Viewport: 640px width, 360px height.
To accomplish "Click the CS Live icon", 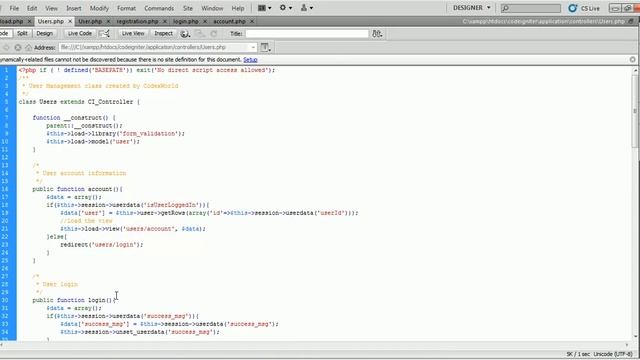I will pos(573,8).
